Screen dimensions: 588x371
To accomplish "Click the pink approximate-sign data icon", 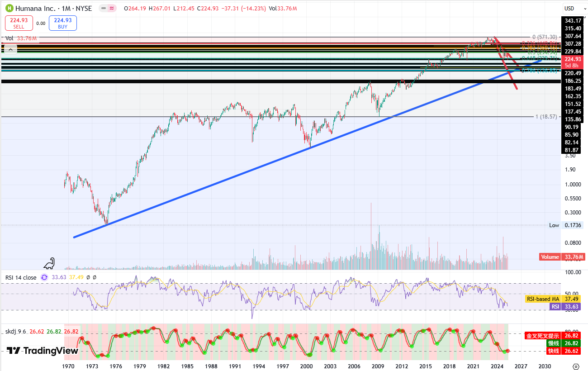I will tap(112, 8).
